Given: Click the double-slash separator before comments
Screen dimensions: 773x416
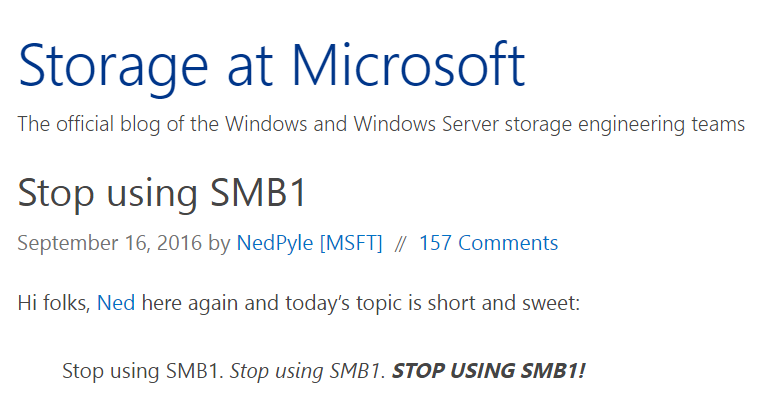Looking at the screenshot, I should tap(400, 243).
